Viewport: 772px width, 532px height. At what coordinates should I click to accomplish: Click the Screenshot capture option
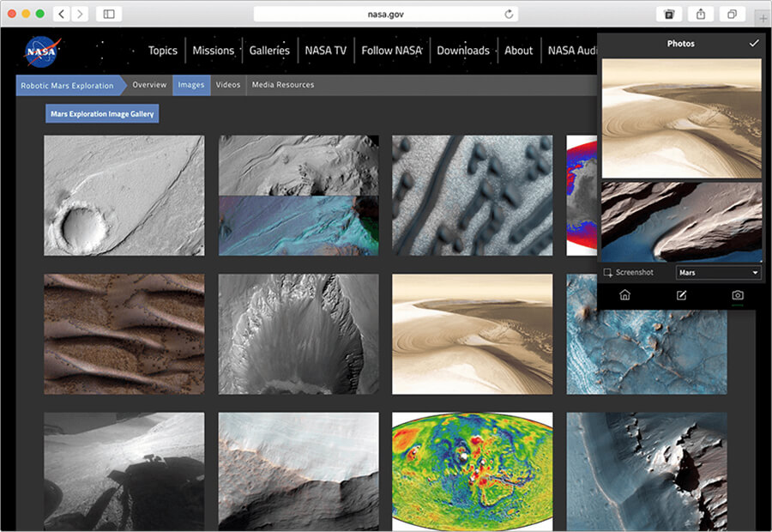[x=629, y=272]
